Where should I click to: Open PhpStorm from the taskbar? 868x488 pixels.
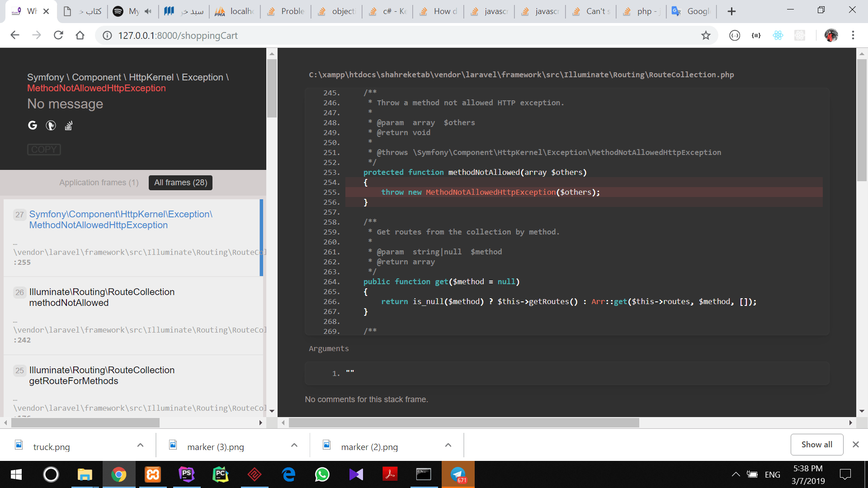[x=186, y=474]
